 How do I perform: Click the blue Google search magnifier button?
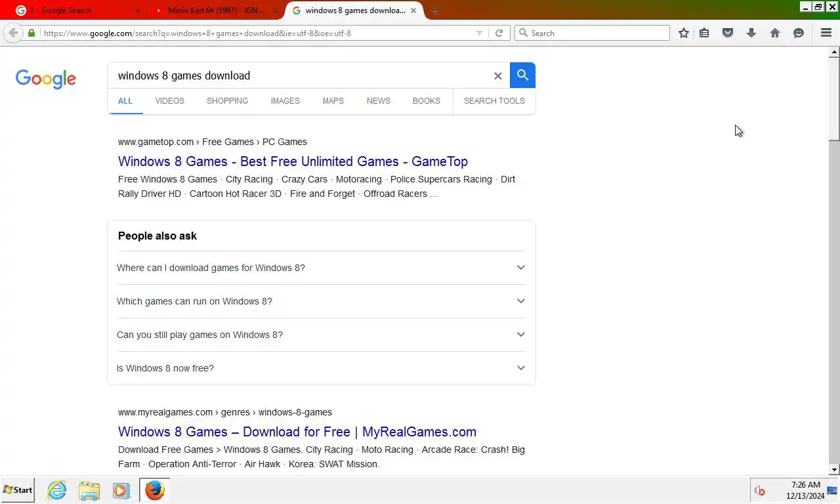pyautogui.click(x=522, y=75)
